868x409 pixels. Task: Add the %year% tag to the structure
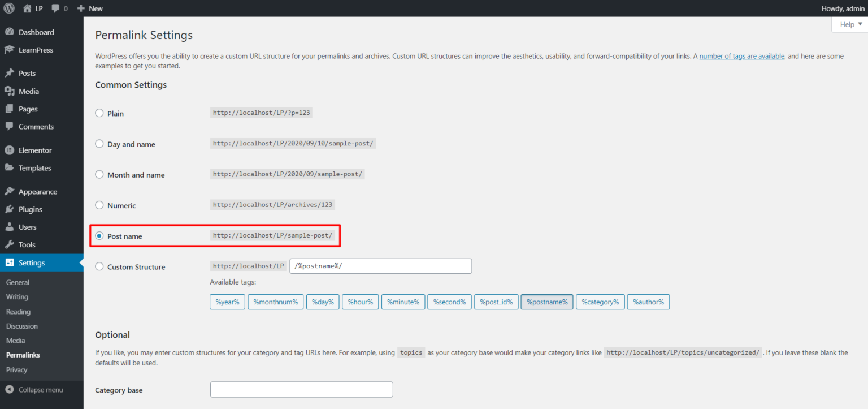(227, 302)
